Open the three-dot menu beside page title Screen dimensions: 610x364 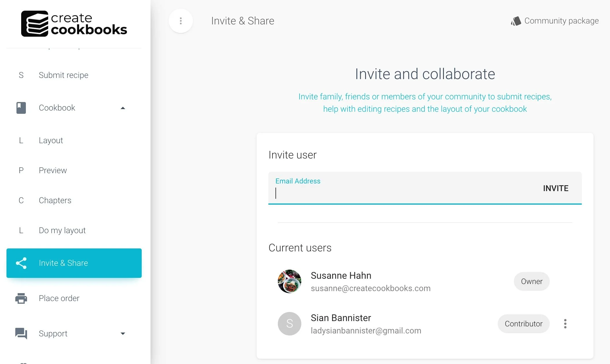coord(181,21)
